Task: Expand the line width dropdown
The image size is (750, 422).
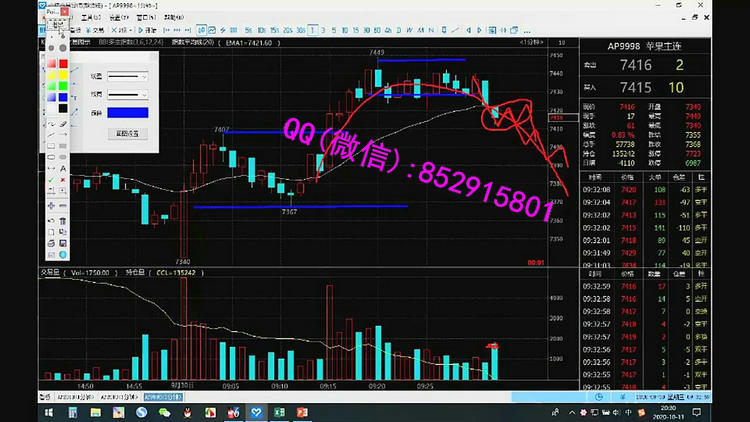Action: pyautogui.click(x=127, y=95)
